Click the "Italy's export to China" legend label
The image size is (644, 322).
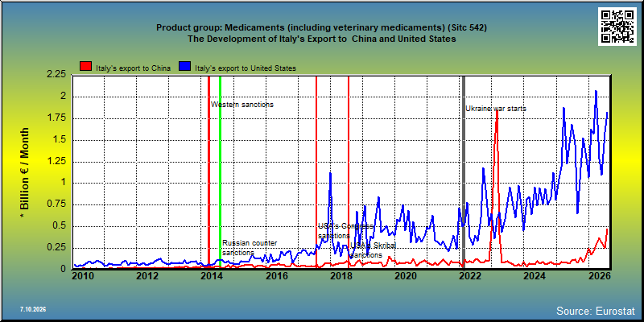(x=134, y=68)
